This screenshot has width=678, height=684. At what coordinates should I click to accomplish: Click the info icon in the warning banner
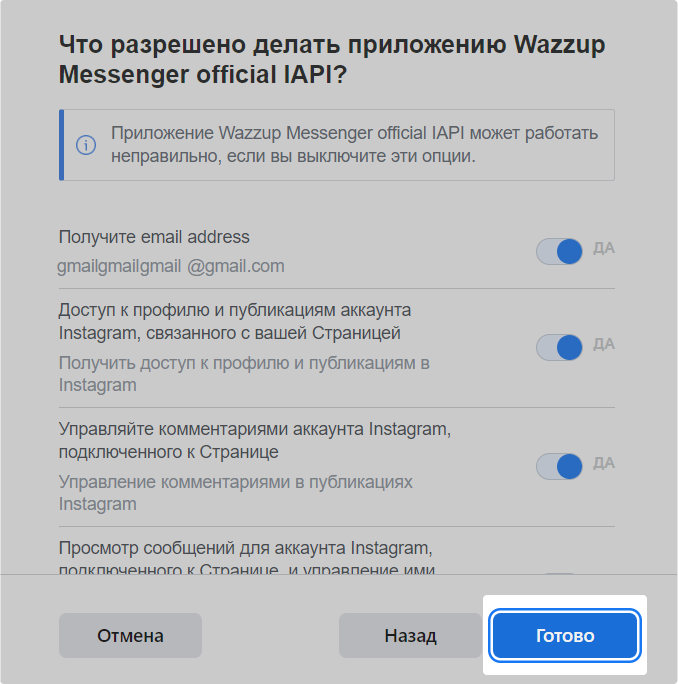pos(86,145)
